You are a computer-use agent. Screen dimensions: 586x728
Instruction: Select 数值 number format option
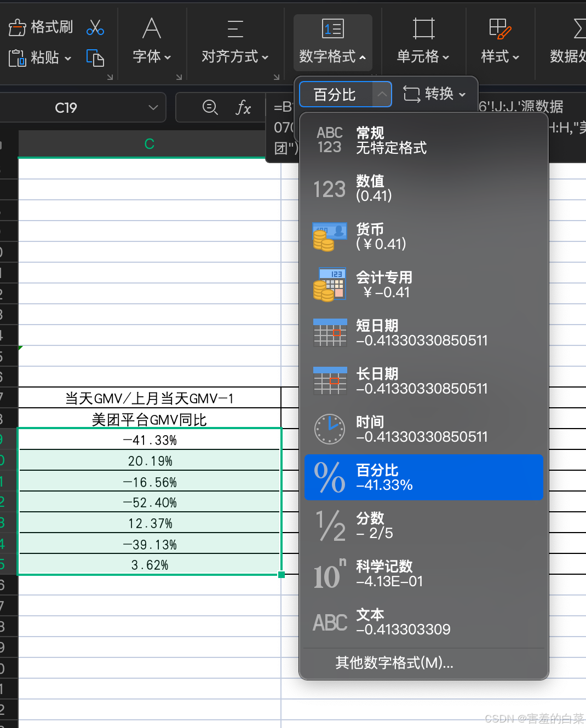pyautogui.click(x=423, y=188)
